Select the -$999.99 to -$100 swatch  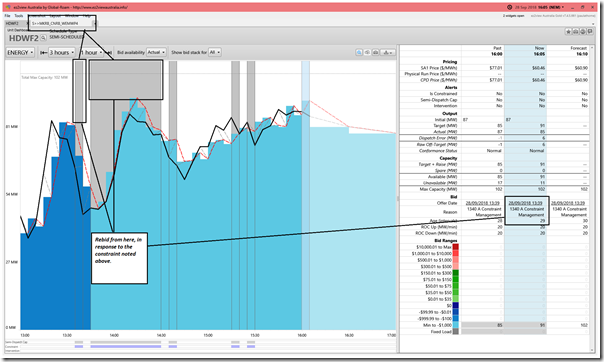pos(456,319)
